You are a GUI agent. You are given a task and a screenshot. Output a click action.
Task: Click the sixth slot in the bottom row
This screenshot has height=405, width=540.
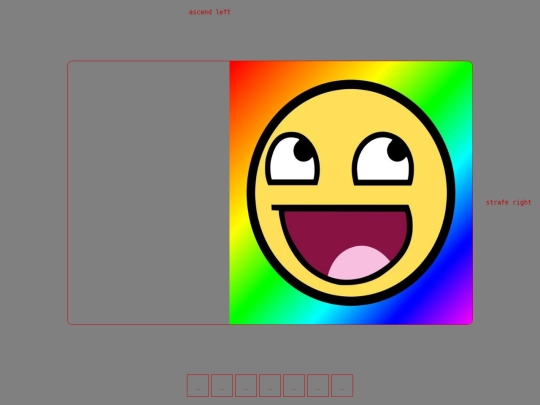(x=318, y=385)
